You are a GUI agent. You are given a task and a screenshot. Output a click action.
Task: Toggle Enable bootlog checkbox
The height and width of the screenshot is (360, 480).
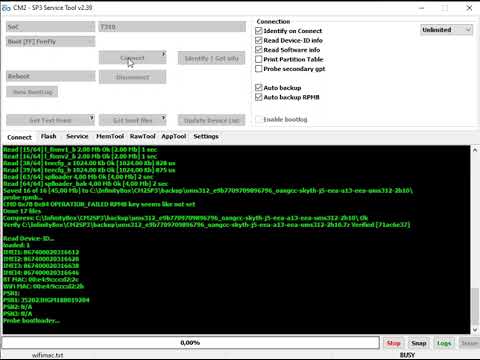pyautogui.click(x=259, y=119)
